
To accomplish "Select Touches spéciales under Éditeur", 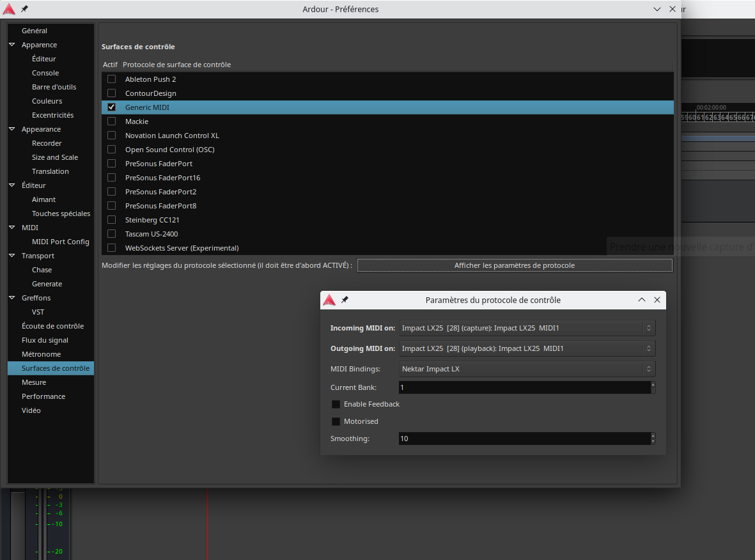I will tap(61, 214).
